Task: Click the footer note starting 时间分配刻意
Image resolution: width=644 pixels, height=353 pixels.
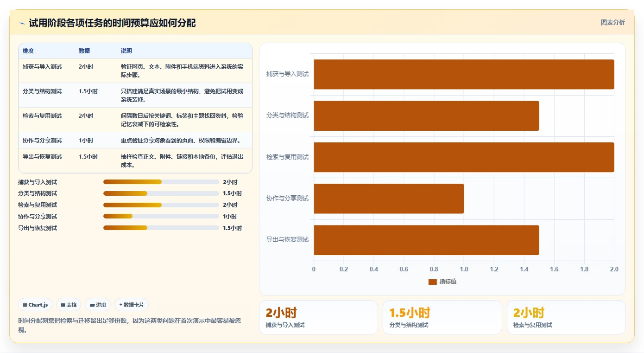Action: pyautogui.click(x=129, y=325)
